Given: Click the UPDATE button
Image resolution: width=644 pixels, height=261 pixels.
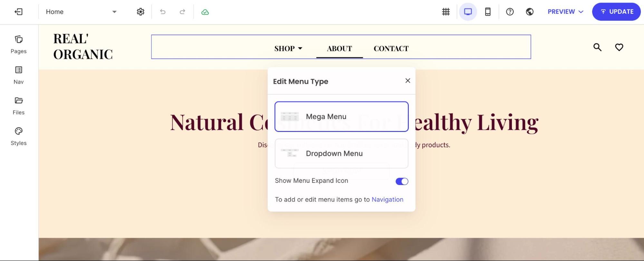Looking at the screenshot, I should 616,12.
